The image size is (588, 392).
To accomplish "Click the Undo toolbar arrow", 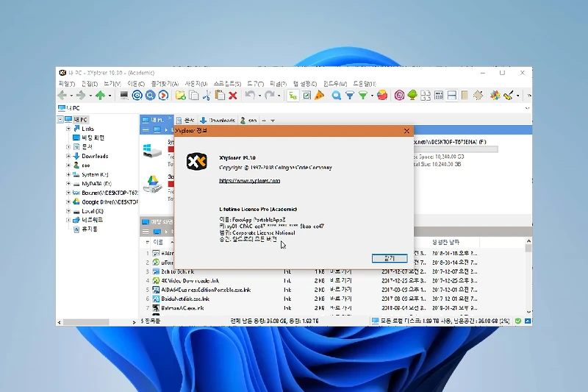I will click(250, 96).
